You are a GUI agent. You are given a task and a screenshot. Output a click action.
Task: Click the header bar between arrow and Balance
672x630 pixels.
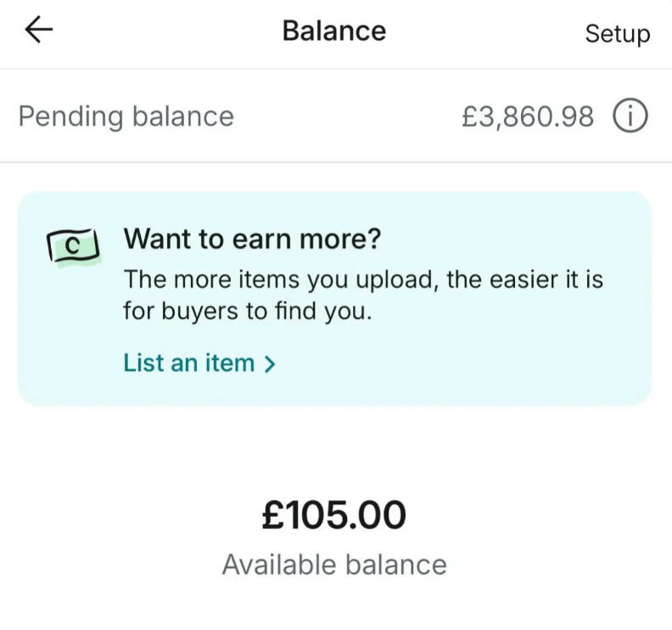(161, 32)
